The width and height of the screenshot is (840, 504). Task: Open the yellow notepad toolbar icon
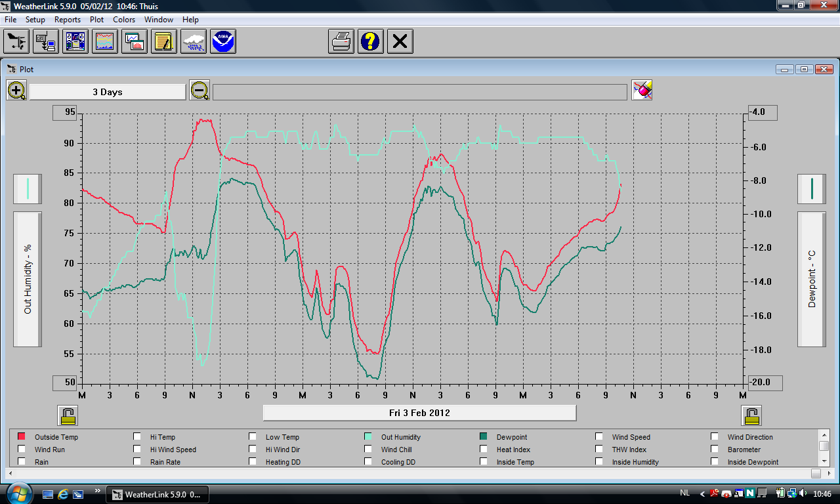(x=164, y=42)
